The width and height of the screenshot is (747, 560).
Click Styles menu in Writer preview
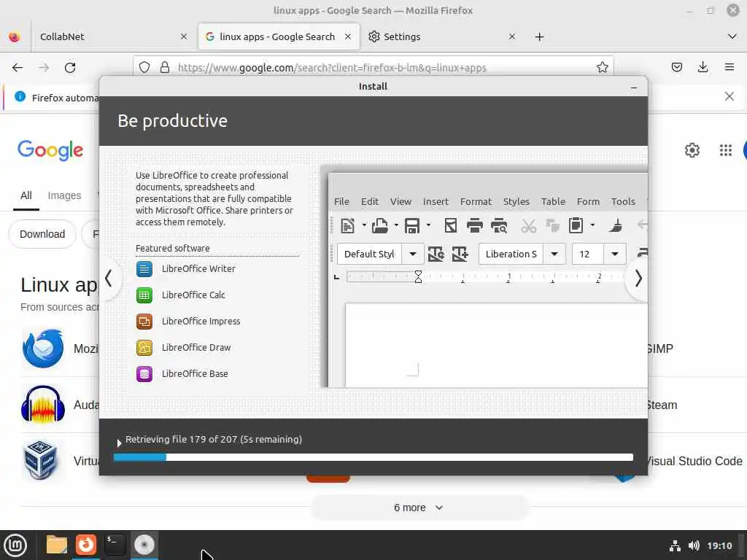click(516, 201)
